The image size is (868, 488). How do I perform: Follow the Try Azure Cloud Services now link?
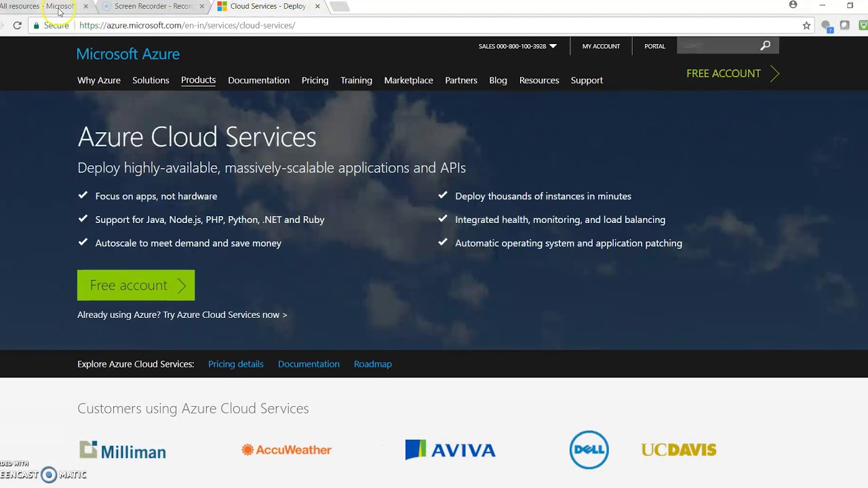tap(225, 314)
